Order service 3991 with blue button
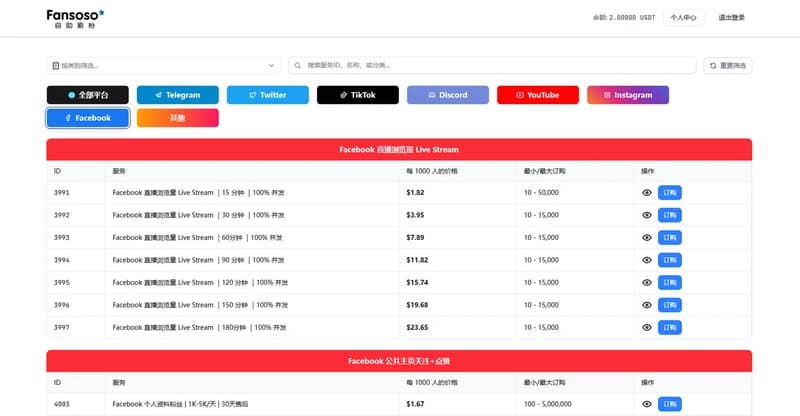 pyautogui.click(x=669, y=193)
